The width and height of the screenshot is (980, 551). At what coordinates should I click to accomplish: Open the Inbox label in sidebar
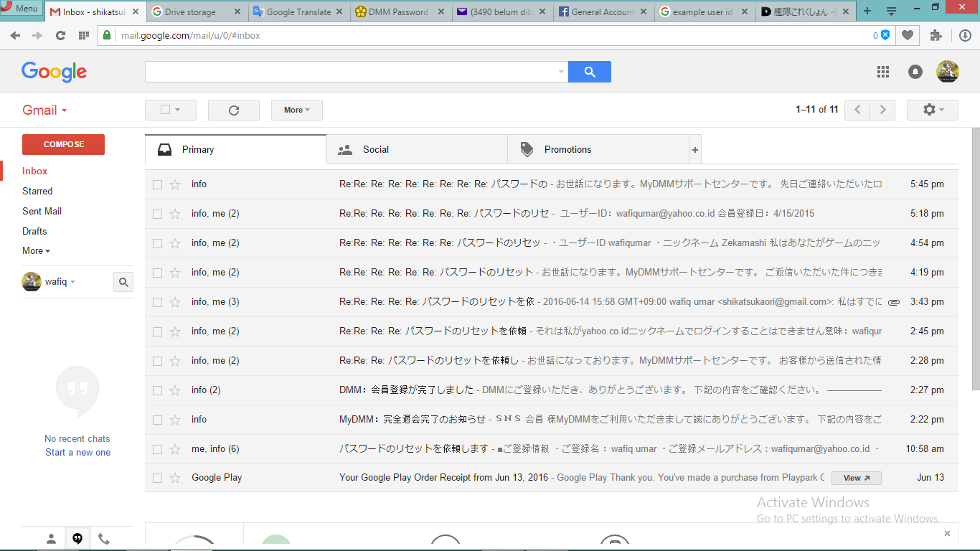pos(34,171)
